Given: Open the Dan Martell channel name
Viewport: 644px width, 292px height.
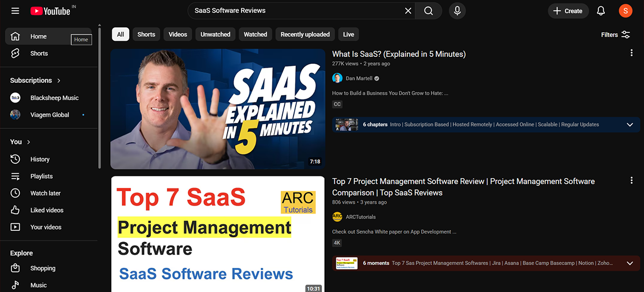Looking at the screenshot, I should pyautogui.click(x=359, y=78).
